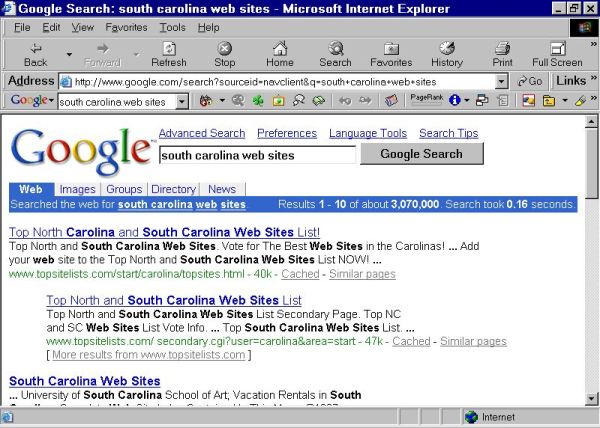This screenshot has height=428, width=600.
Task: Open the Page Info dropdown arrow
Action: 466,101
